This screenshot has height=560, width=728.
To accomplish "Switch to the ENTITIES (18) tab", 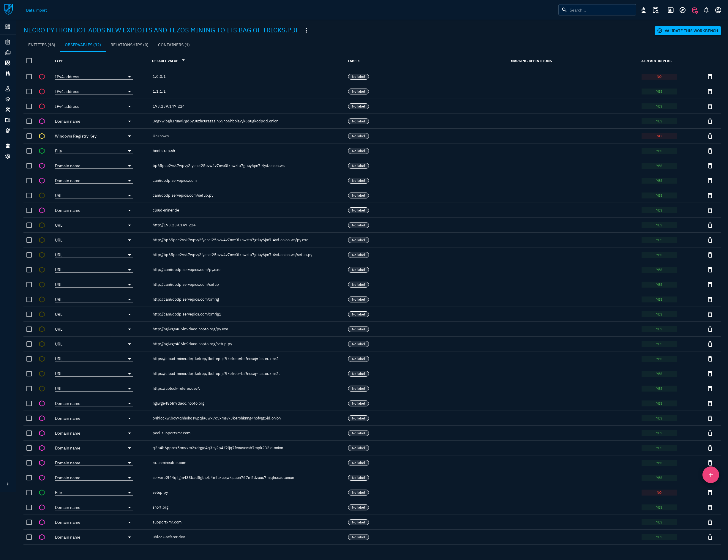I will click(41, 45).
